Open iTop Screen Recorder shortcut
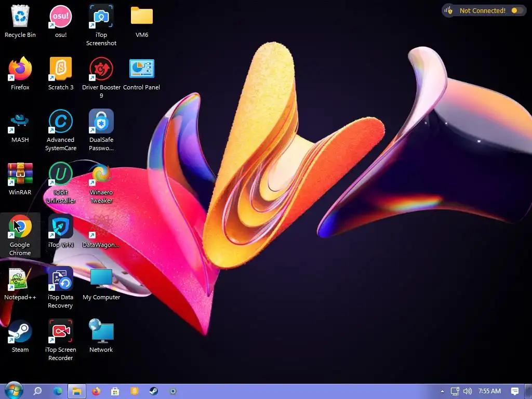Screen dimensions: 532x399 pyautogui.click(x=61, y=341)
